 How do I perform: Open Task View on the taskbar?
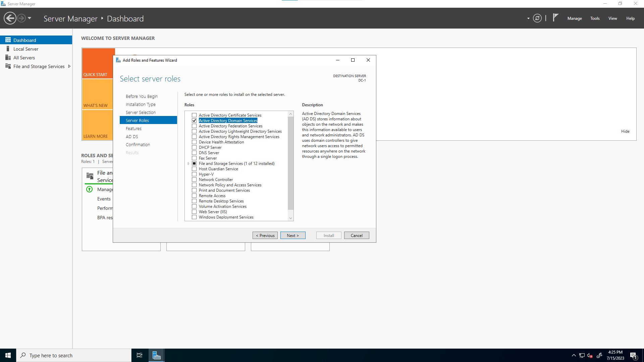[x=140, y=355]
